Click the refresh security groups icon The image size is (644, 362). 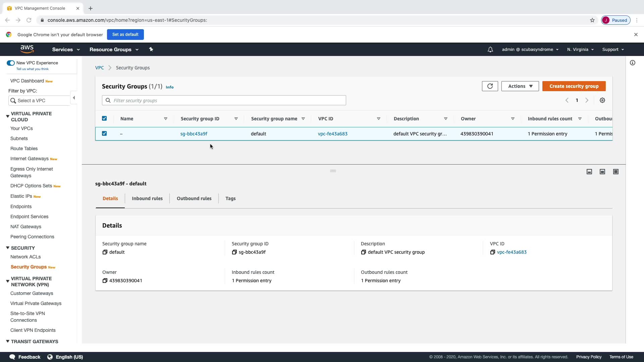click(x=490, y=86)
